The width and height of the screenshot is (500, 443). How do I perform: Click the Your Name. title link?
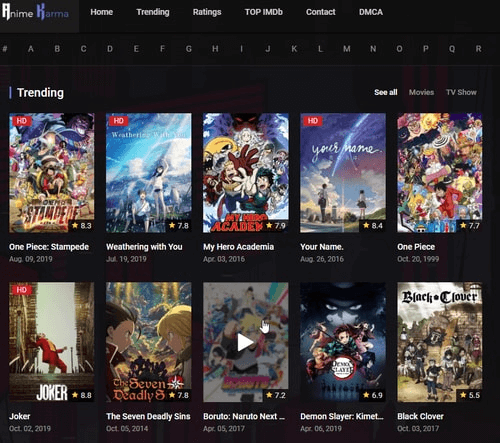click(x=322, y=247)
